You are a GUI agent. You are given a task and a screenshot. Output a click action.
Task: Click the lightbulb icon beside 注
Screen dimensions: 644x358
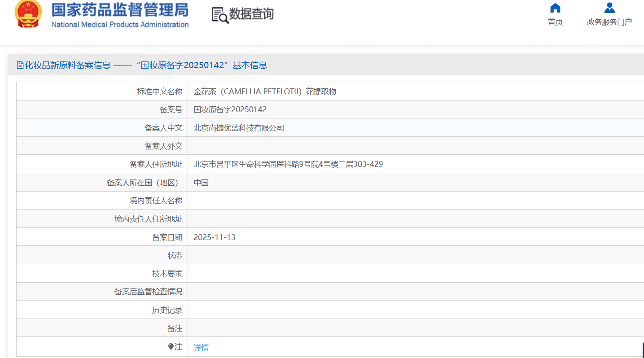171,347
